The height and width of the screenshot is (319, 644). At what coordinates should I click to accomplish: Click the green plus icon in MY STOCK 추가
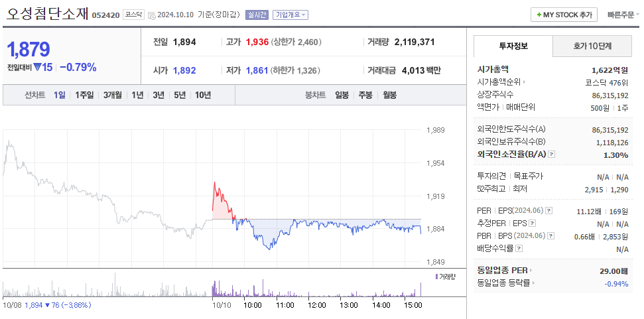click(x=539, y=15)
